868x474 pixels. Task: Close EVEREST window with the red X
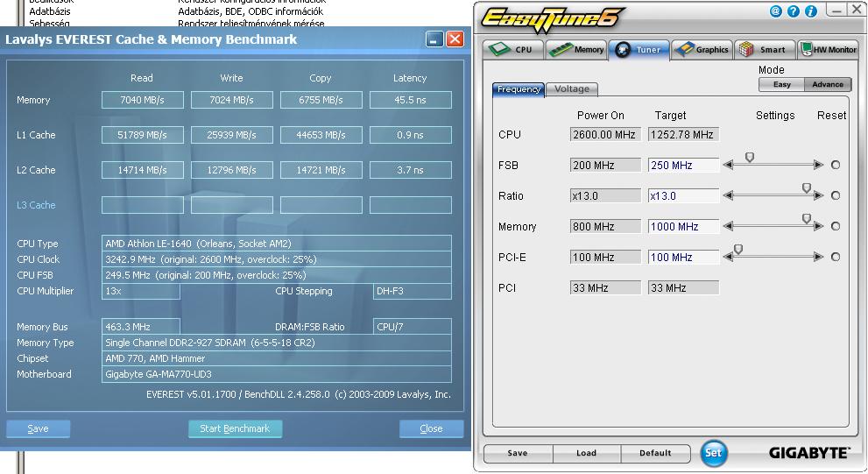point(455,39)
